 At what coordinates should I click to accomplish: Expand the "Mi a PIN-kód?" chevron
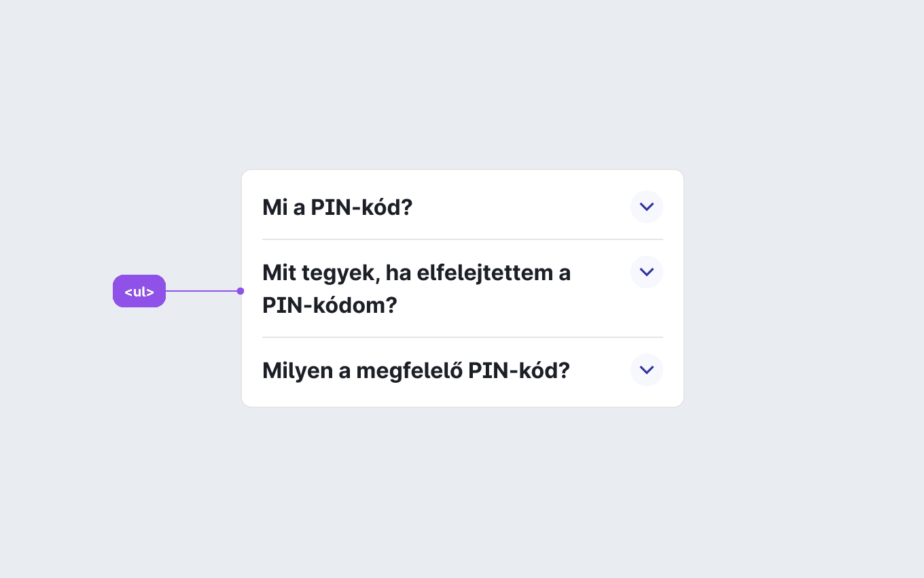point(647,207)
